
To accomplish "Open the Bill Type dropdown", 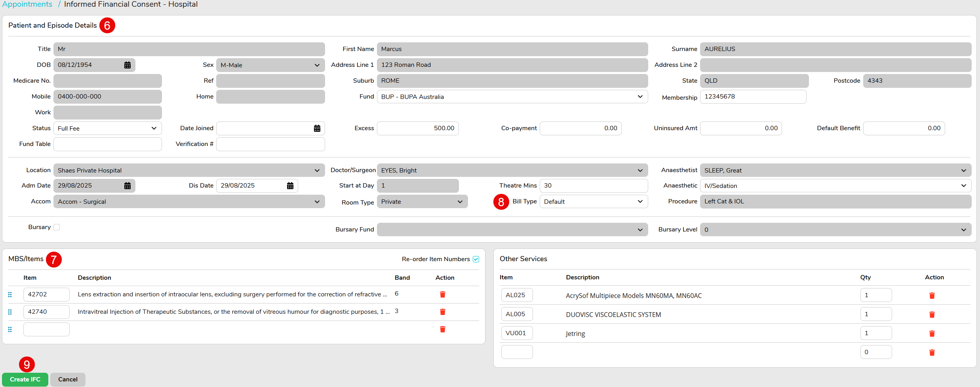I will (x=593, y=202).
